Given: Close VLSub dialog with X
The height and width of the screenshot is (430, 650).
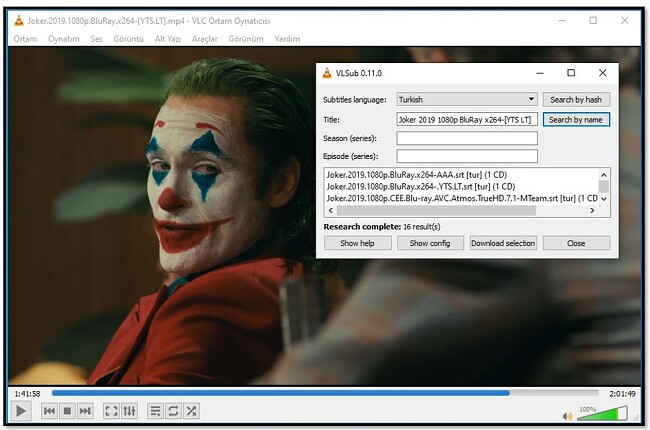Looking at the screenshot, I should [x=602, y=73].
